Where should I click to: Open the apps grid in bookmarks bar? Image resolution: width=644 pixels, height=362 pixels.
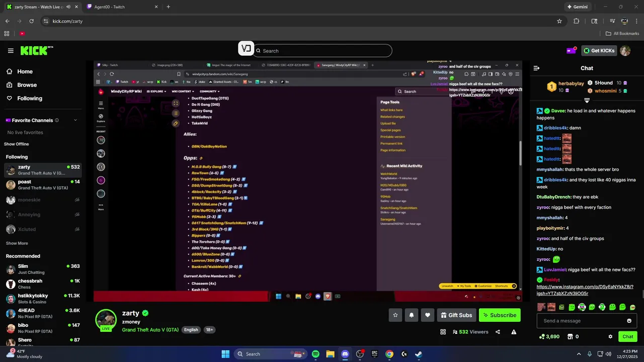click(x=7, y=34)
